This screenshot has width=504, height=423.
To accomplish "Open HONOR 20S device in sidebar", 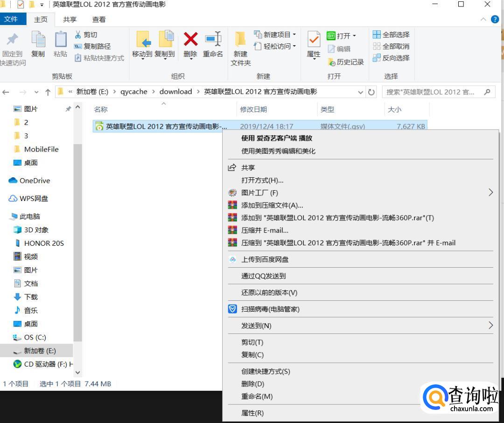I will pyautogui.click(x=40, y=243).
